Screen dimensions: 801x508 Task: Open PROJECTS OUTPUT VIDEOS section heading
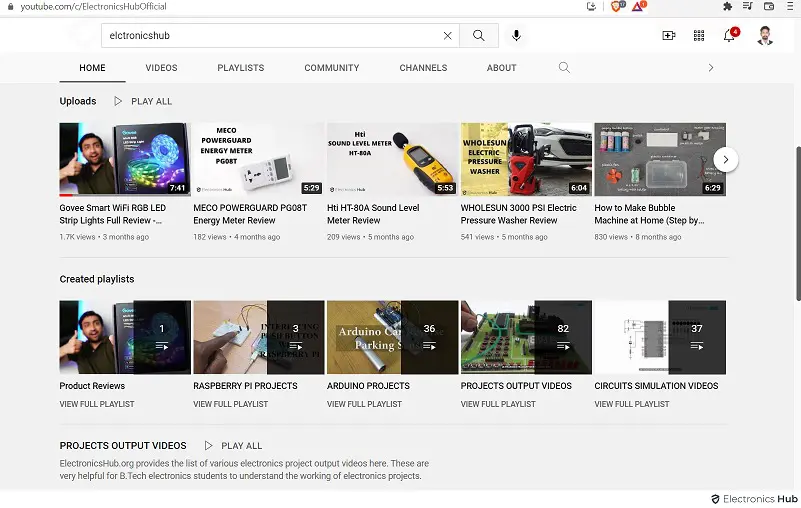pyautogui.click(x=123, y=446)
